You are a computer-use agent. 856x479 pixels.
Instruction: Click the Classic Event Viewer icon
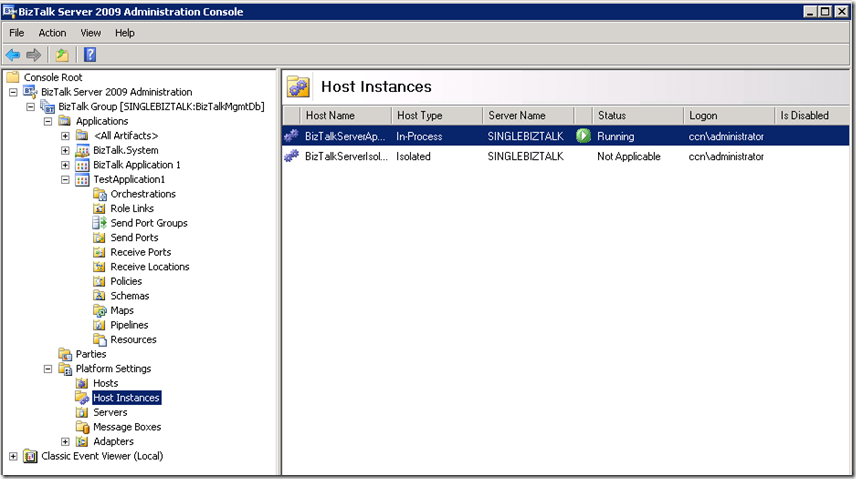coord(30,456)
